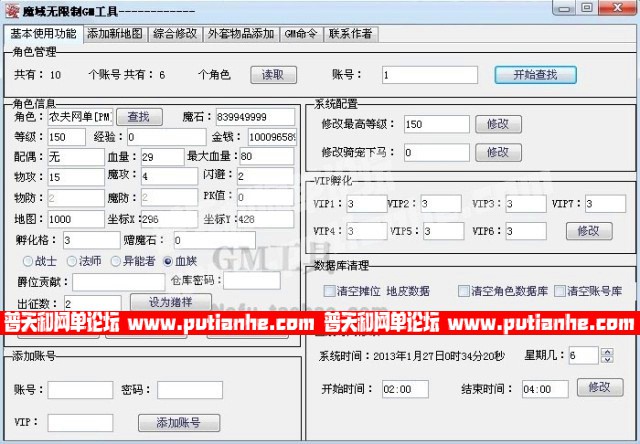This screenshot has height=444, width=640.
Task: Click the 赠魔石 input field
Action: 215,240
